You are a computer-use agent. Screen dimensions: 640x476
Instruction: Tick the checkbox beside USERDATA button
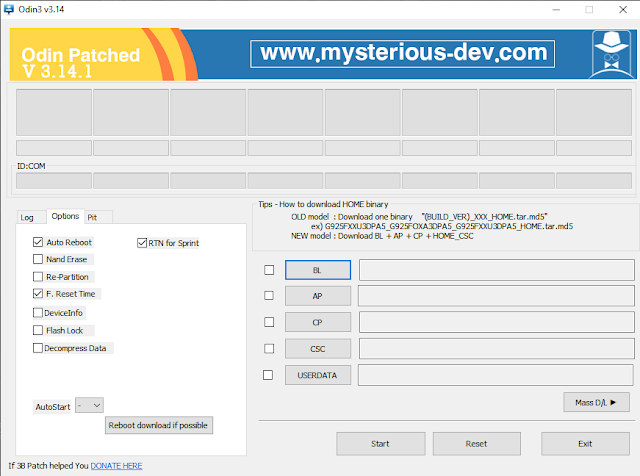pos(268,375)
